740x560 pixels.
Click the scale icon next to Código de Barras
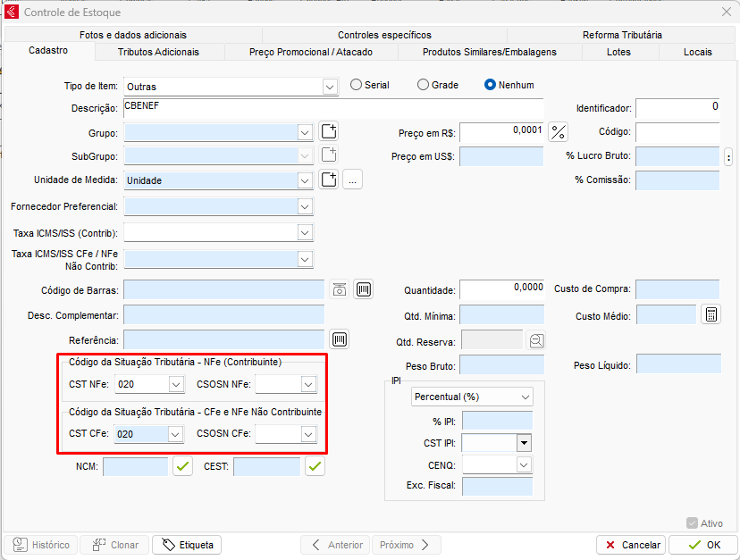340,289
